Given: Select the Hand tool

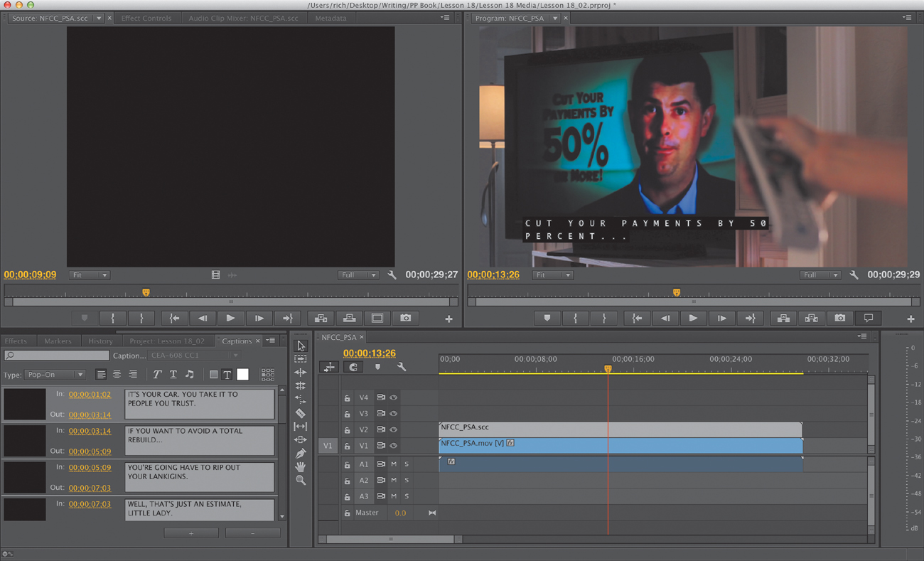Looking at the screenshot, I should 301,467.
